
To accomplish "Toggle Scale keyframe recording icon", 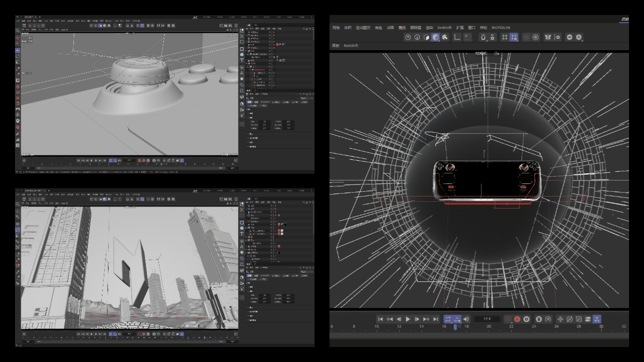I will (x=579, y=319).
